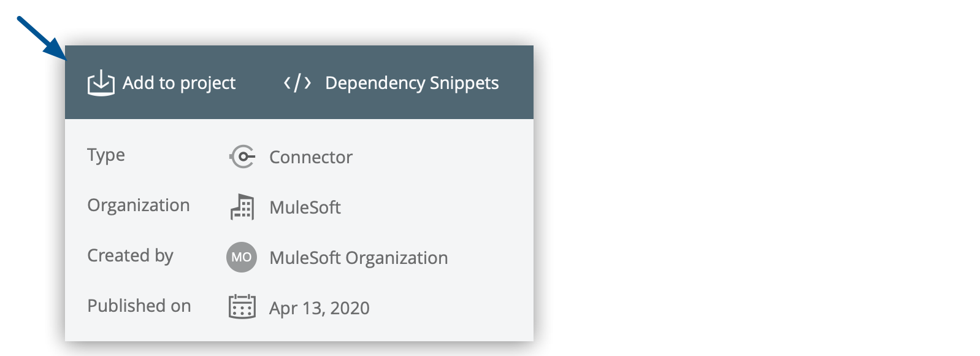Click the Apr 13, 2020 date
Screen dimensions: 980x356
[x=319, y=308]
